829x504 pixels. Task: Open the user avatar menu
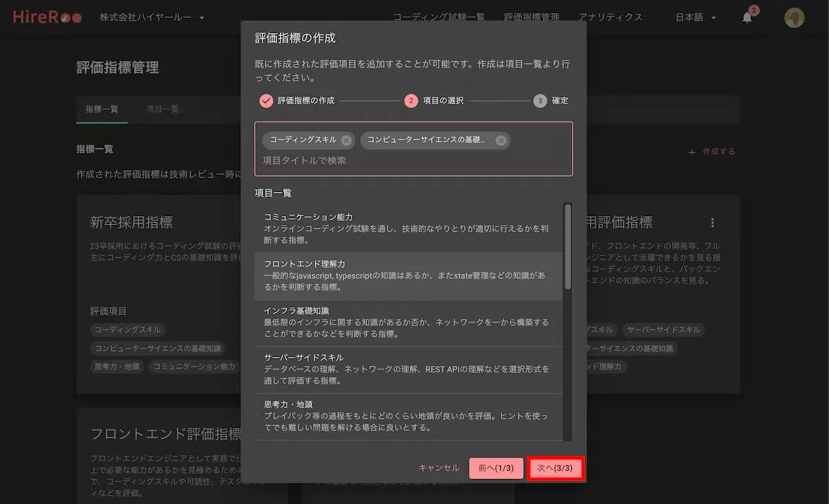tap(794, 17)
